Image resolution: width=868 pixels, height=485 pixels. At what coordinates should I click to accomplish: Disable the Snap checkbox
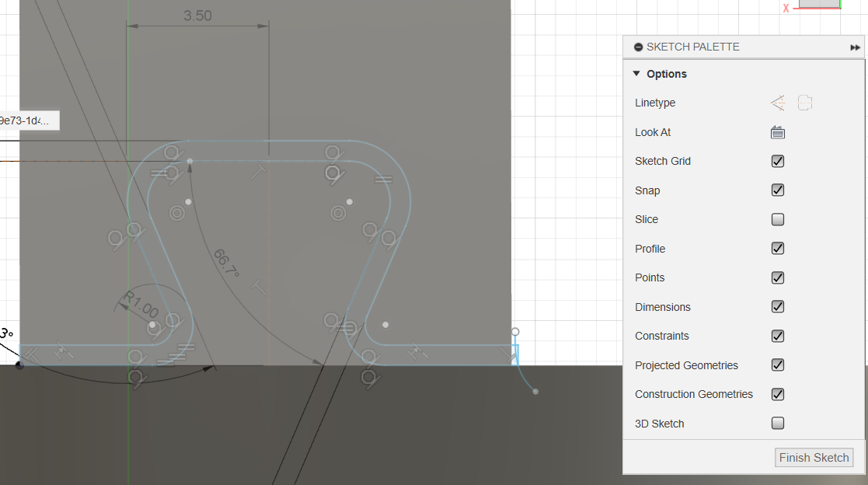778,190
